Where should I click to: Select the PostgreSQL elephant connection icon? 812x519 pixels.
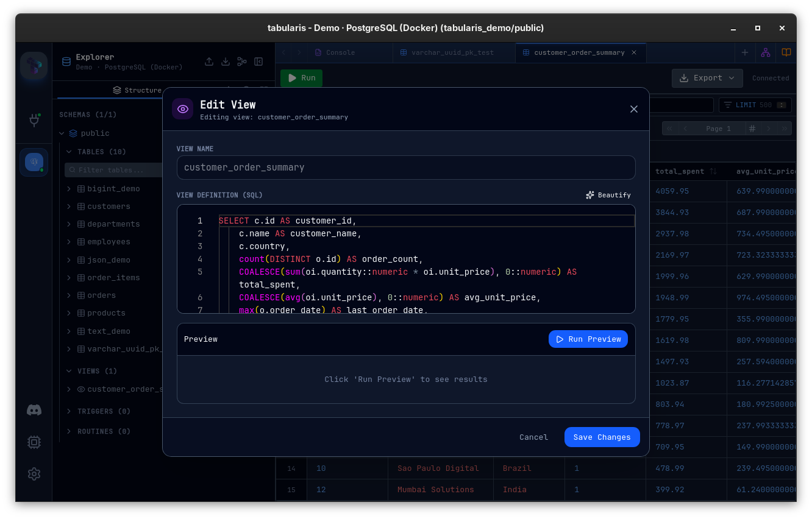click(x=34, y=162)
